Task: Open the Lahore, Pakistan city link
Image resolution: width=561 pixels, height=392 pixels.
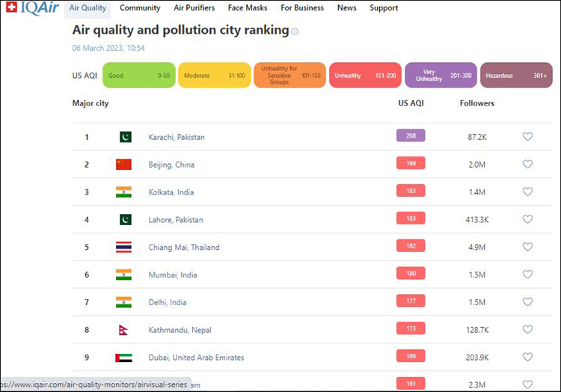Action: pos(176,220)
